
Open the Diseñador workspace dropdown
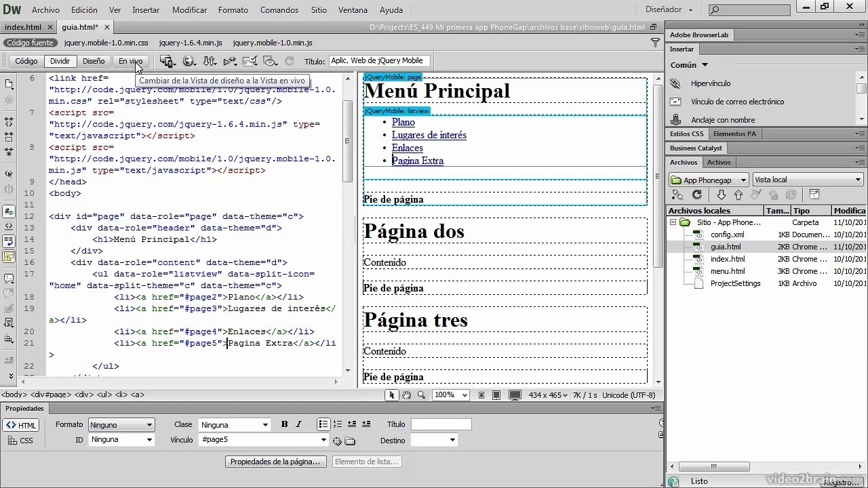[669, 9]
